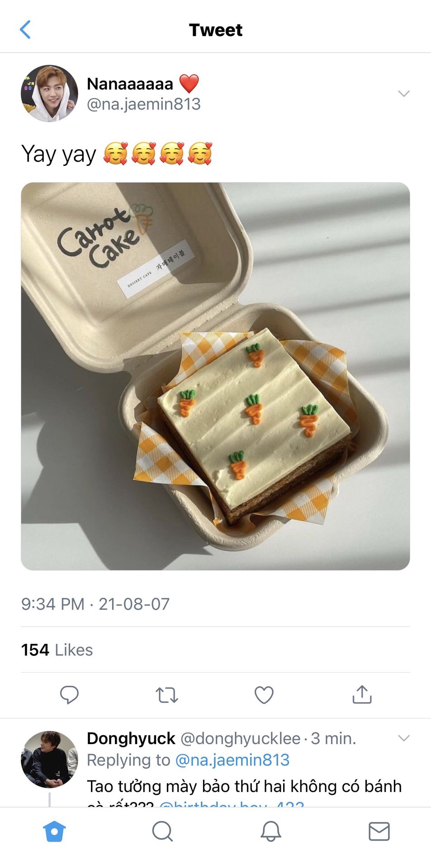Open Nanaaaaaa's profile picture
Image resolution: width=431 pixels, height=868 pixels.
click(49, 94)
